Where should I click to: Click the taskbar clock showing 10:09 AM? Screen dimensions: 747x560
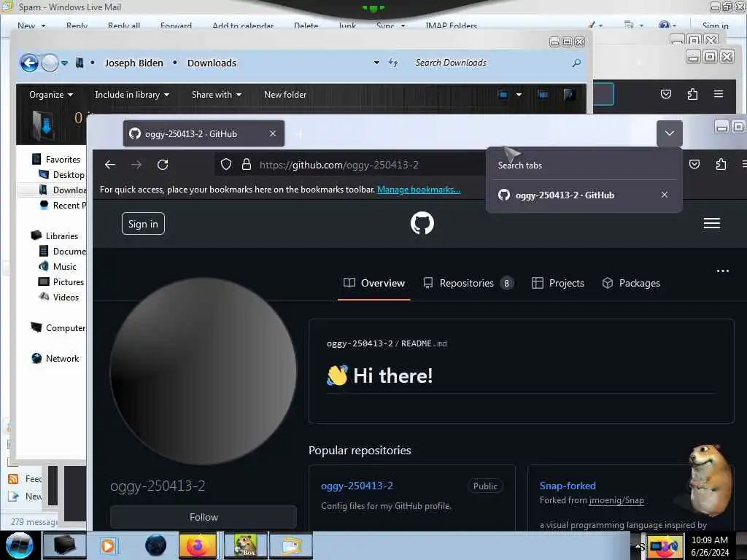point(710,546)
